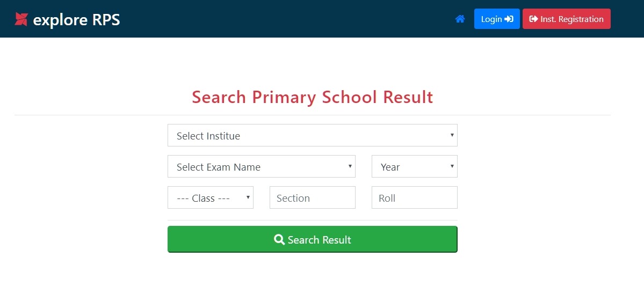Click the Search Primary School Result heading

pyautogui.click(x=312, y=97)
